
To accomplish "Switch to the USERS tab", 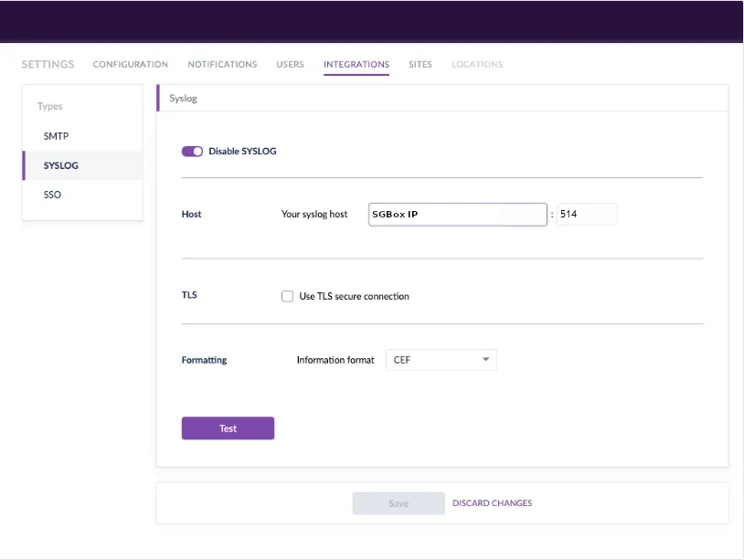I will coord(290,64).
